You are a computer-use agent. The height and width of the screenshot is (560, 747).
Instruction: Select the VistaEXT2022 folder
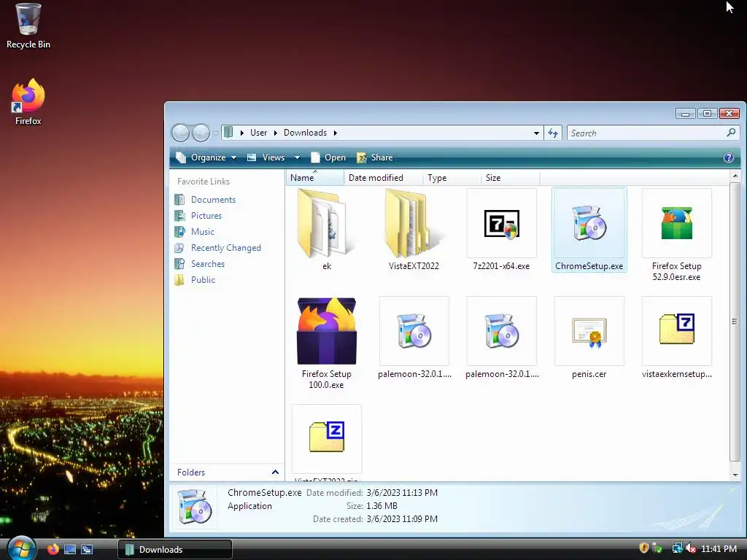tap(414, 230)
